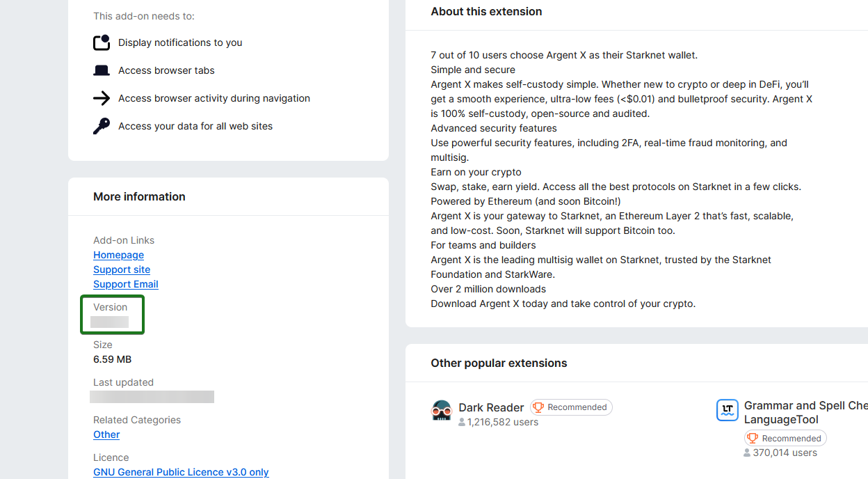Click the LanguageTool users count icon
868x479 pixels.
pos(747,453)
